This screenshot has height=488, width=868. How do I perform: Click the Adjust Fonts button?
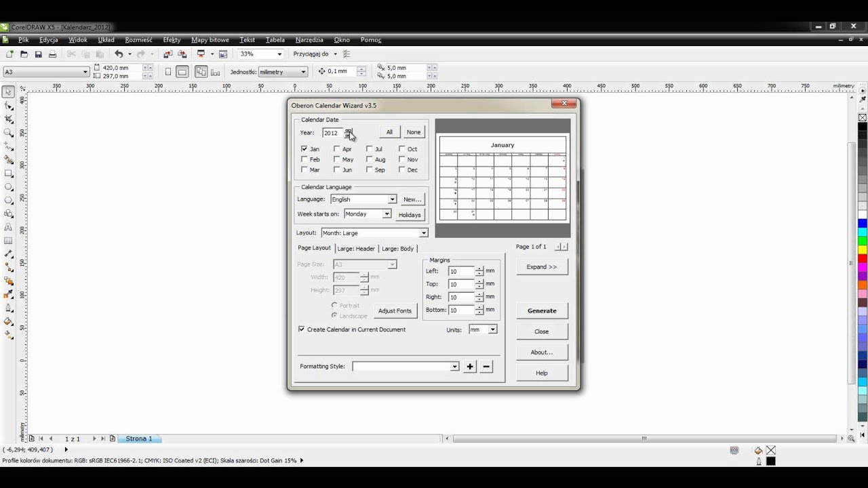click(x=395, y=310)
